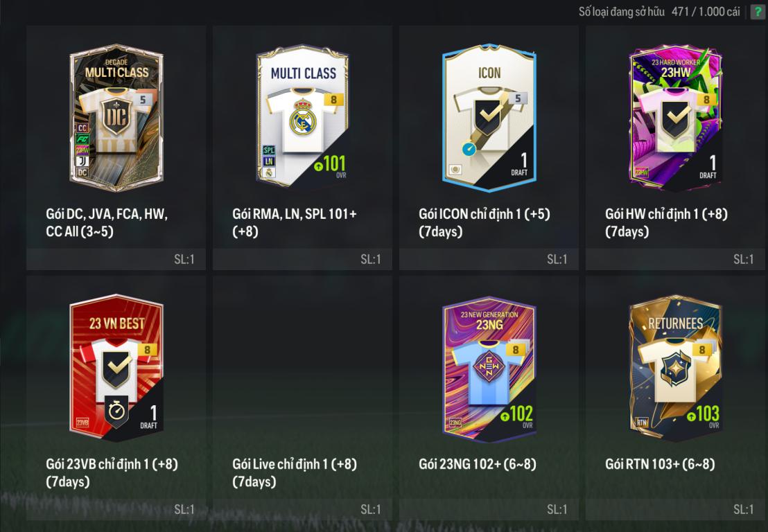768x532 pixels.
Task: Open the Decade Multi Class pack card
Action: [x=116, y=118]
